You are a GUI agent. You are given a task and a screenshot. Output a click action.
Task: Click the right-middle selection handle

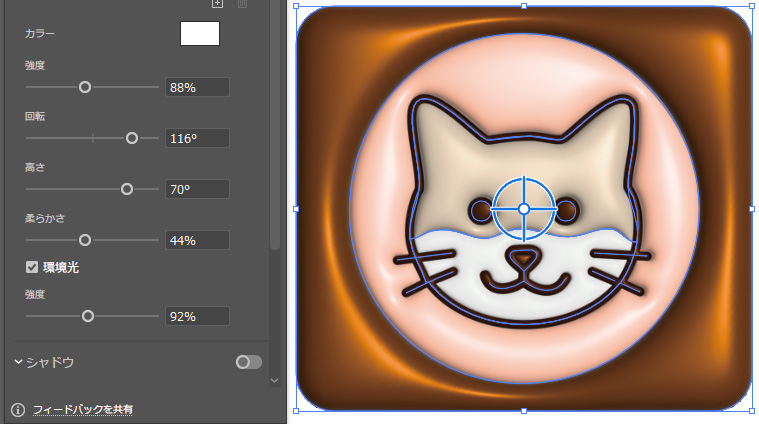tap(752, 209)
